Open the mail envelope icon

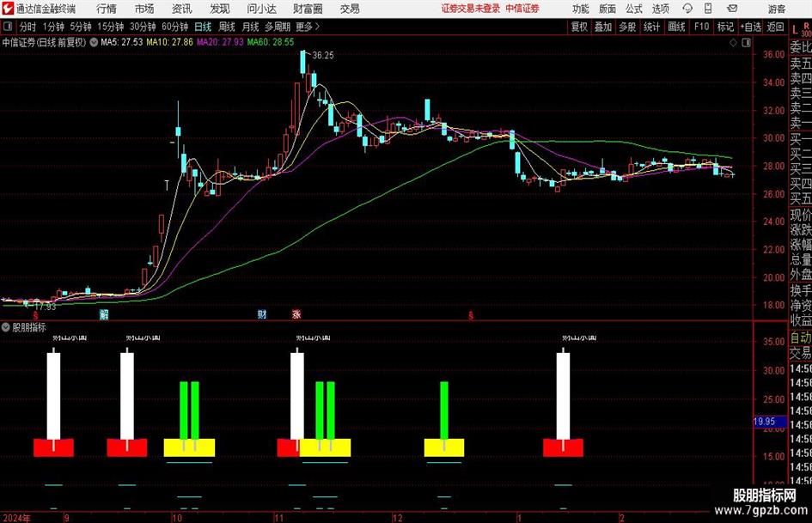click(x=732, y=9)
